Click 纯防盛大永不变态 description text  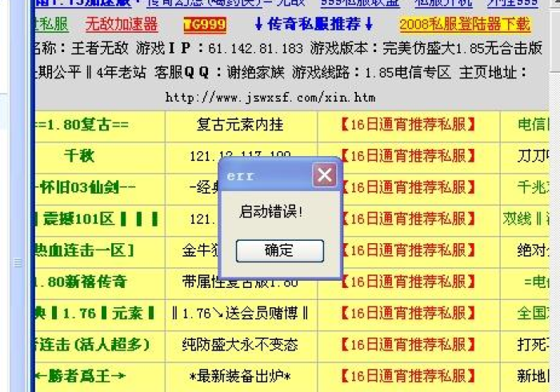pyautogui.click(x=241, y=344)
